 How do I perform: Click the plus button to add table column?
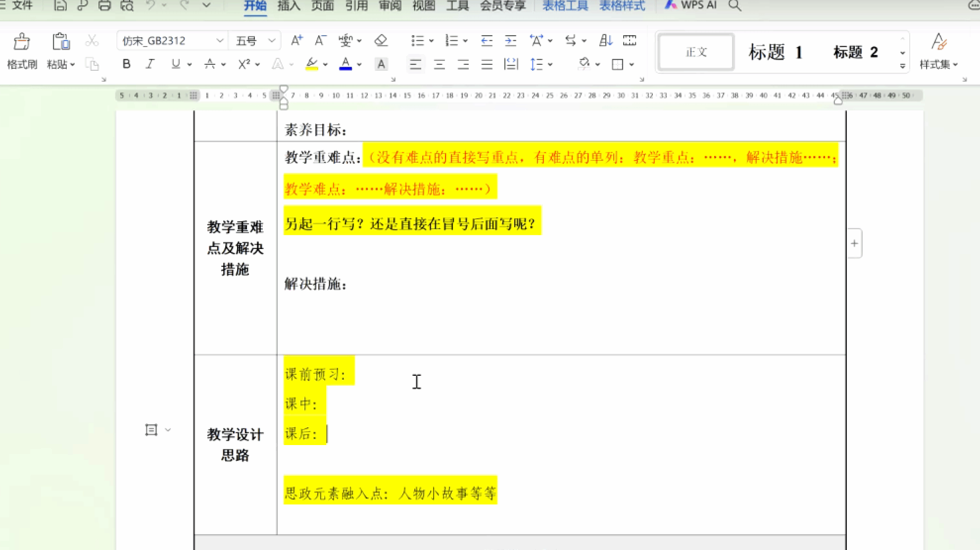click(x=854, y=243)
